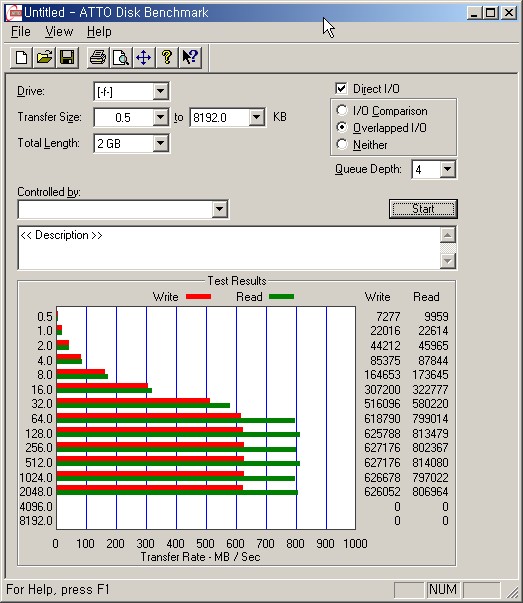Click the description box scroll-down arrow
The width and height of the screenshot is (523, 603).
[x=447, y=261]
